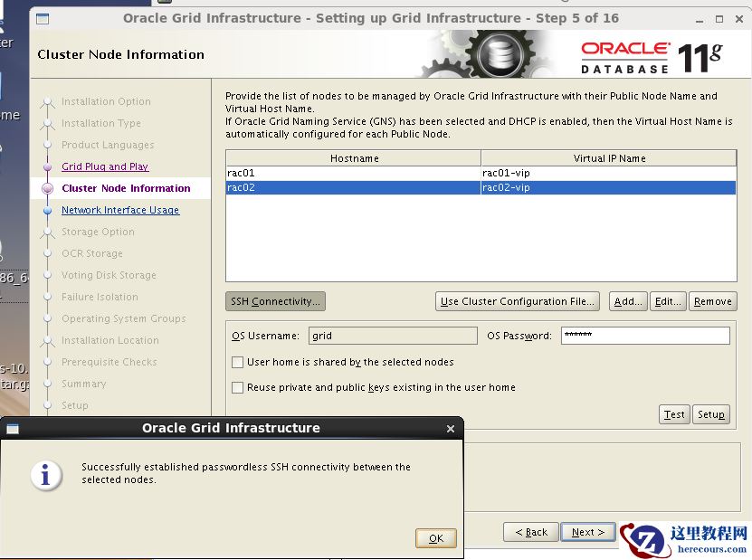Select the rac01-vip virtual IP cell
Screen dimensions: 752x560
[x=608, y=173]
